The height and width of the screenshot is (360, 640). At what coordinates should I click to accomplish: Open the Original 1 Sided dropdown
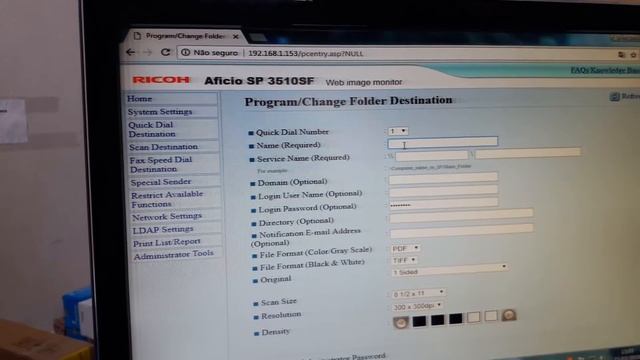(450, 270)
